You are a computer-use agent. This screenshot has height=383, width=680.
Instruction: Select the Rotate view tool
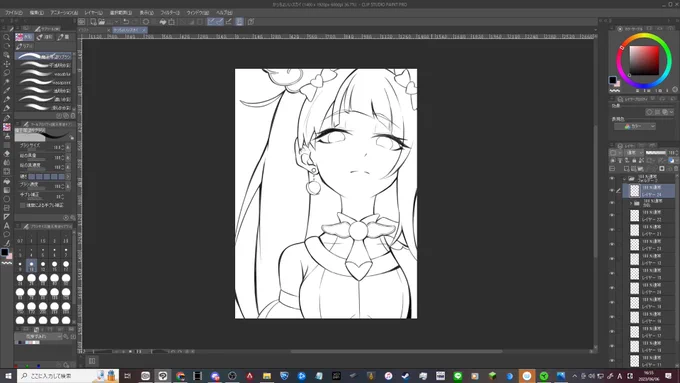[7, 46]
